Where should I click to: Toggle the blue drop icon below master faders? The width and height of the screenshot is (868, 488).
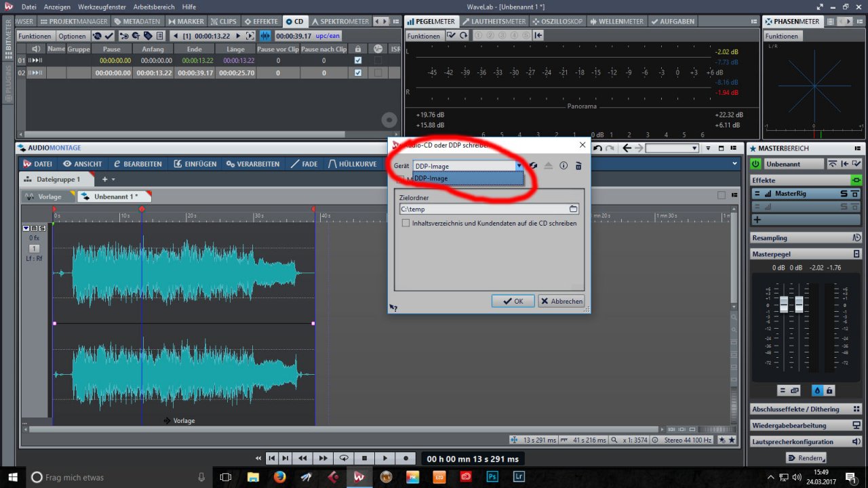click(x=817, y=391)
